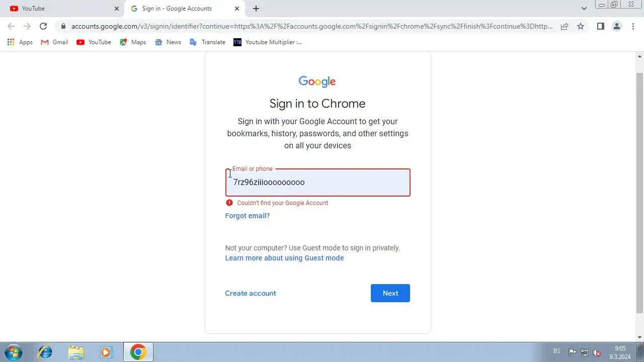Launch Internet Explorer from the taskbar
Viewport: 644px width, 362px height.
pos(45,352)
